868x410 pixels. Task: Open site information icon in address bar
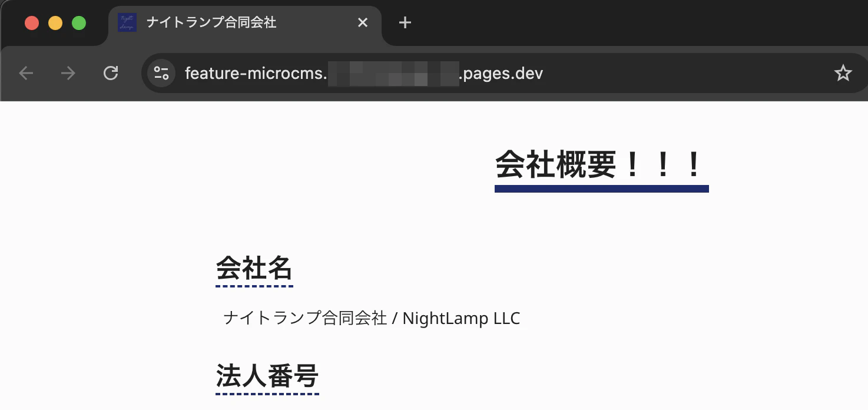click(161, 73)
